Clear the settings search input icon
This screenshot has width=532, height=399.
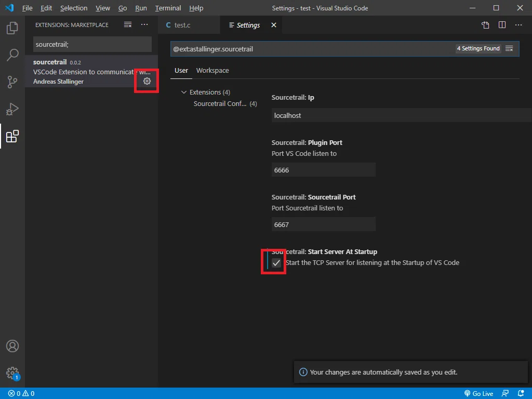pyautogui.click(x=509, y=49)
